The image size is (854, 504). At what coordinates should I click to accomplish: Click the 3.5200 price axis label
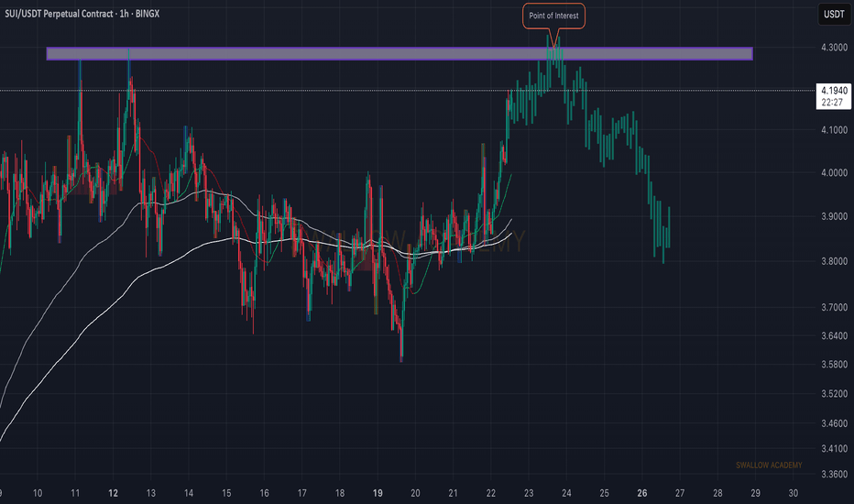834,393
